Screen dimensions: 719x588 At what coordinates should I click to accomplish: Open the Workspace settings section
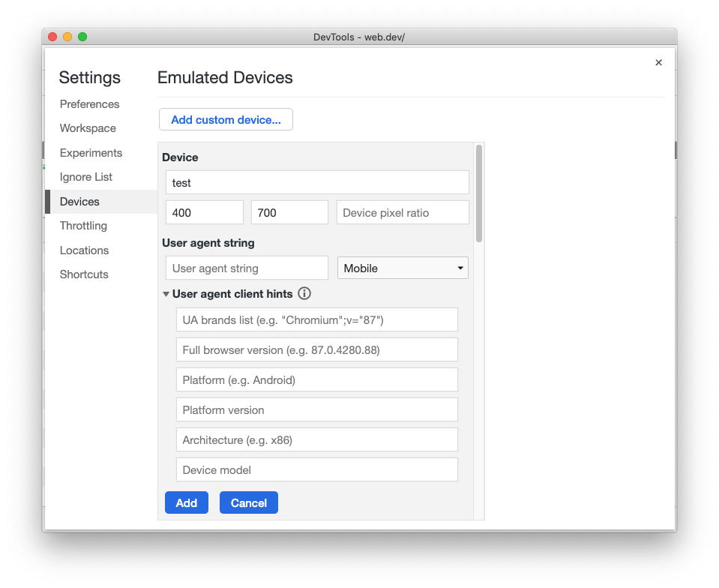pyautogui.click(x=87, y=128)
